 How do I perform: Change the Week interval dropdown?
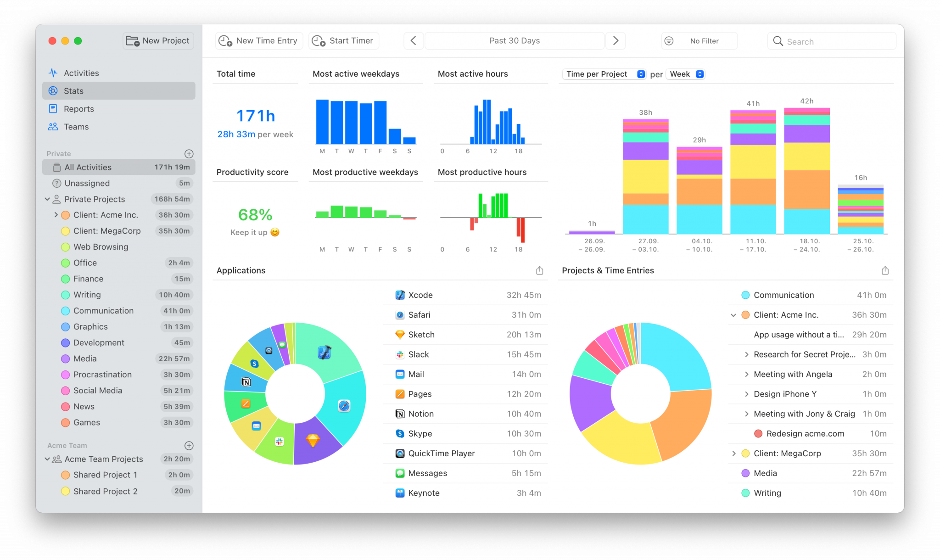pyautogui.click(x=685, y=74)
